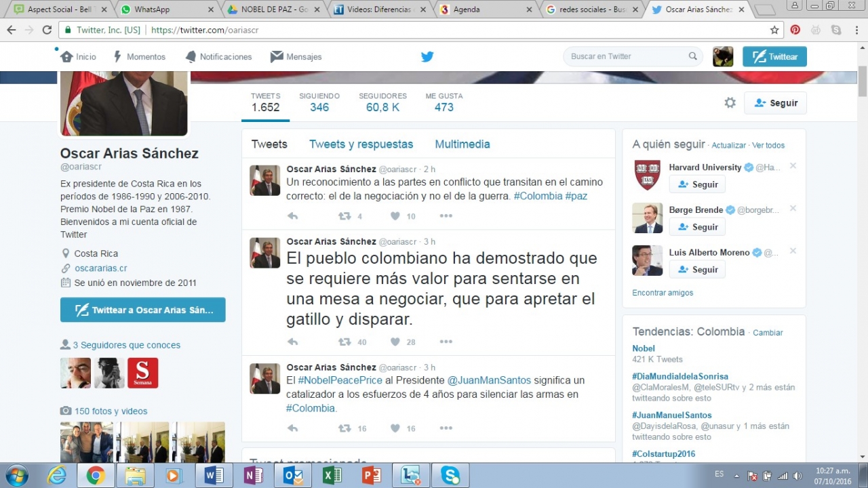
Task: Open Excel from the taskbar
Action: point(332,475)
